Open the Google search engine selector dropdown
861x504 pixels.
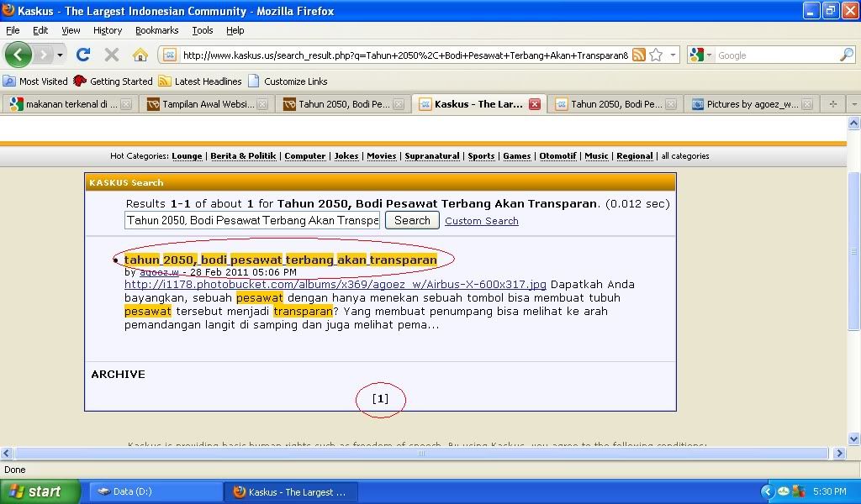(x=700, y=55)
